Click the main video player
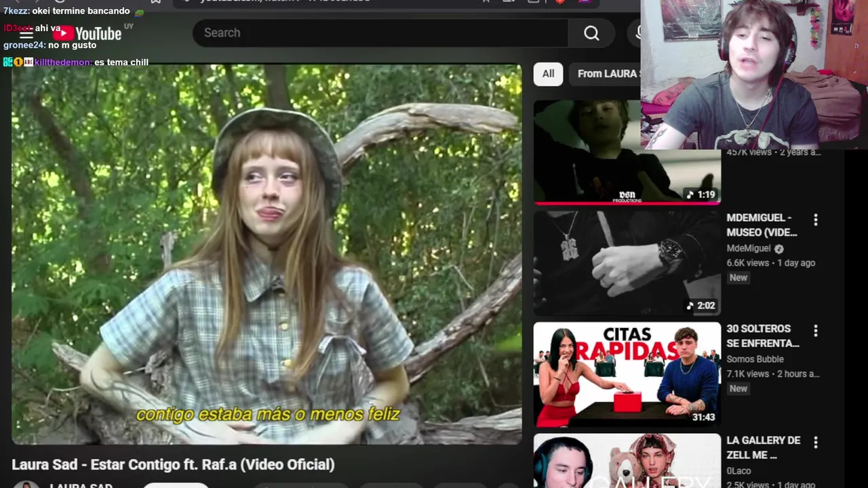Screen dimensions: 868x488 click(267, 254)
